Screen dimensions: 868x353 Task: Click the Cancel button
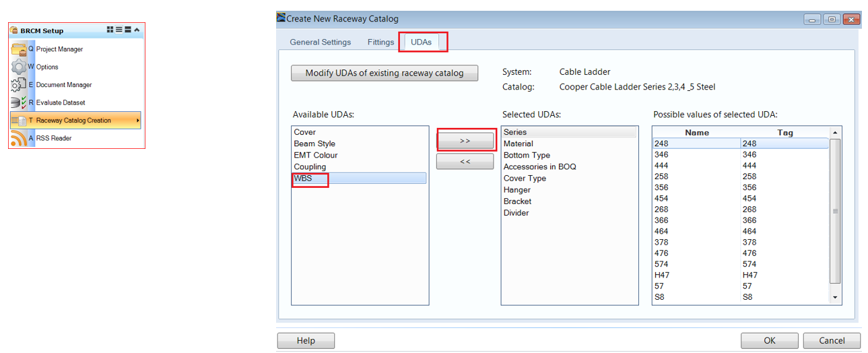pos(832,341)
